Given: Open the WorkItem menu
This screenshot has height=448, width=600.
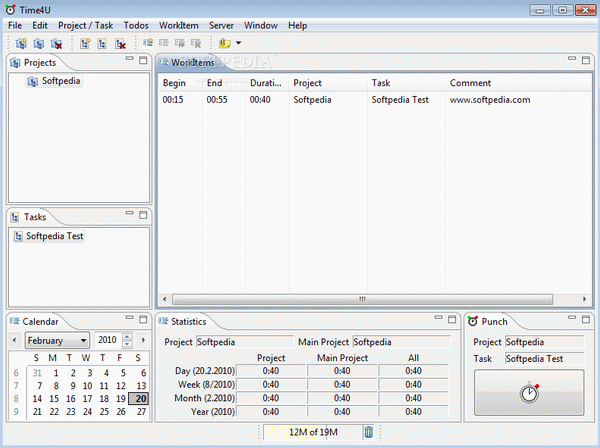Looking at the screenshot, I should click(x=179, y=26).
